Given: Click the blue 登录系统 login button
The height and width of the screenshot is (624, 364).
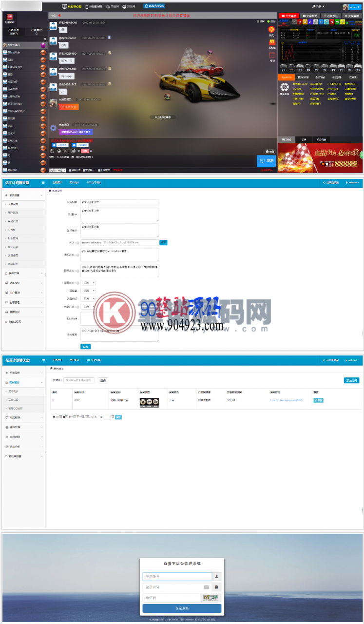Looking at the screenshot, I should [182, 608].
